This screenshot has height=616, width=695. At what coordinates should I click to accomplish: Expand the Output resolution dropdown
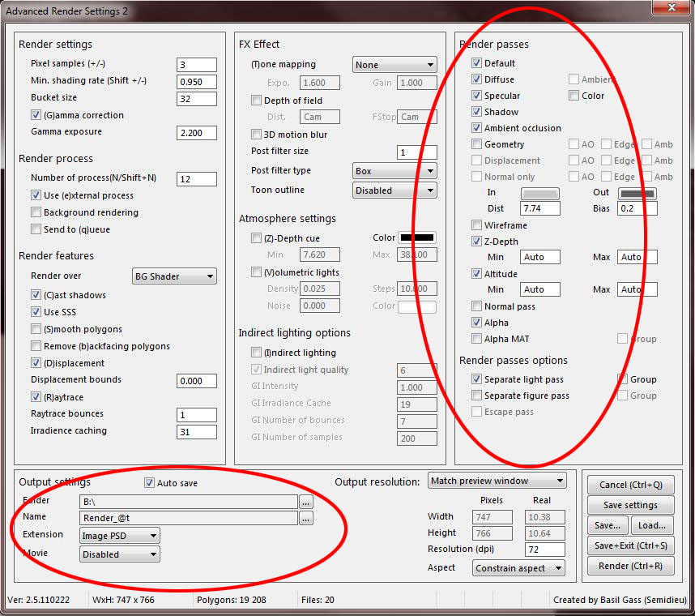pyautogui.click(x=497, y=481)
